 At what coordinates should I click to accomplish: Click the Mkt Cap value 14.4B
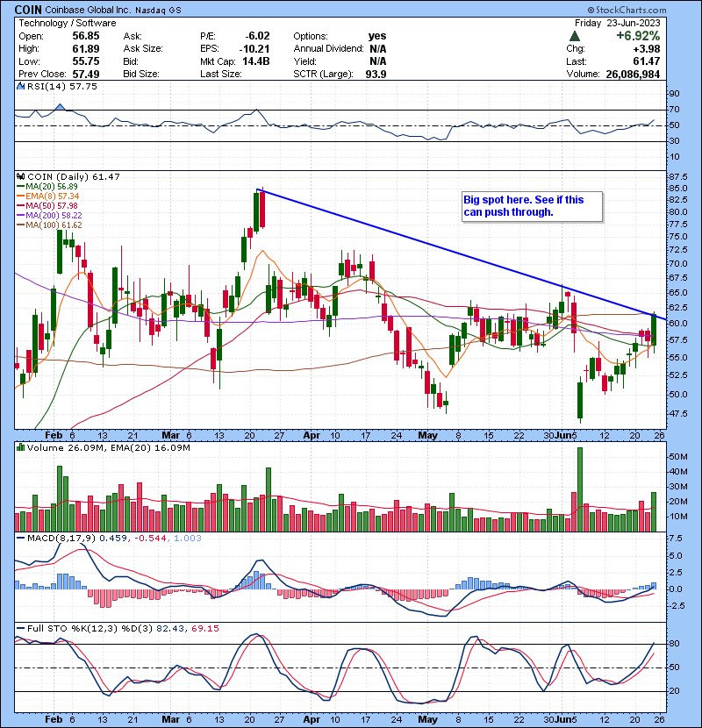click(256, 61)
